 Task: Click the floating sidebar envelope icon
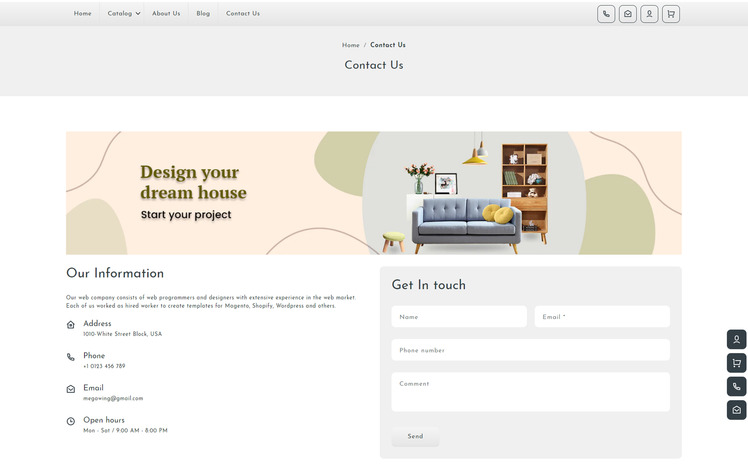tap(737, 410)
